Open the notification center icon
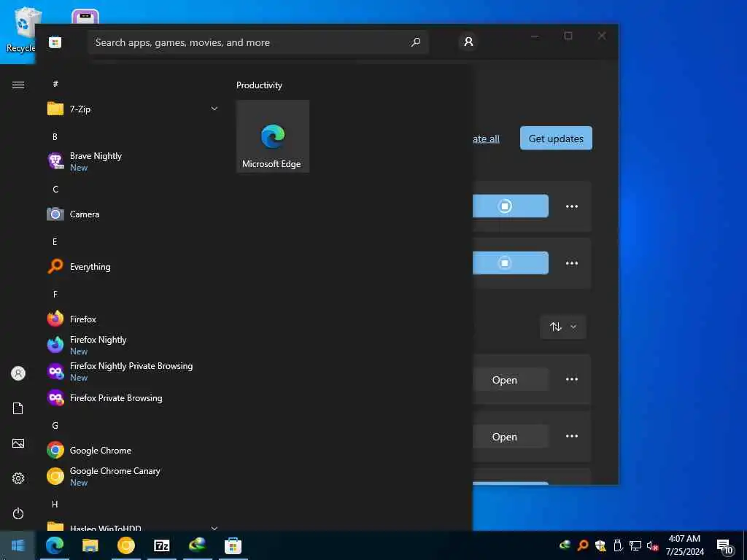 point(724,546)
